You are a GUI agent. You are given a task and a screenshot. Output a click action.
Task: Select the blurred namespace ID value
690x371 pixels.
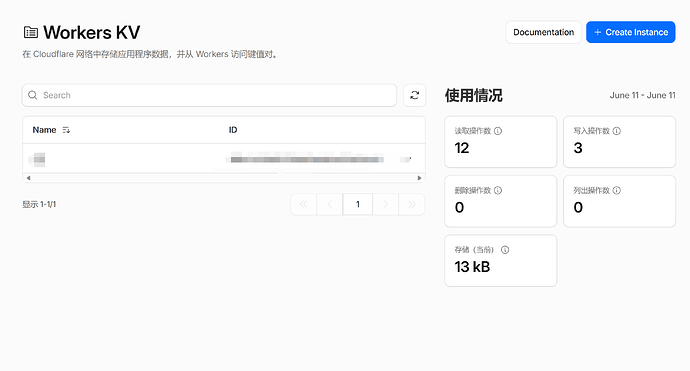[x=307, y=159]
